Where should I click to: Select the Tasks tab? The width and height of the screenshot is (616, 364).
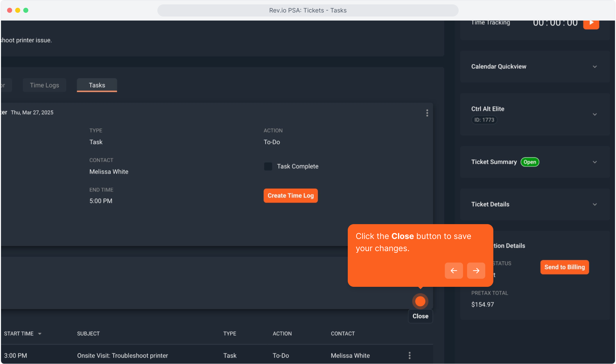(x=97, y=85)
